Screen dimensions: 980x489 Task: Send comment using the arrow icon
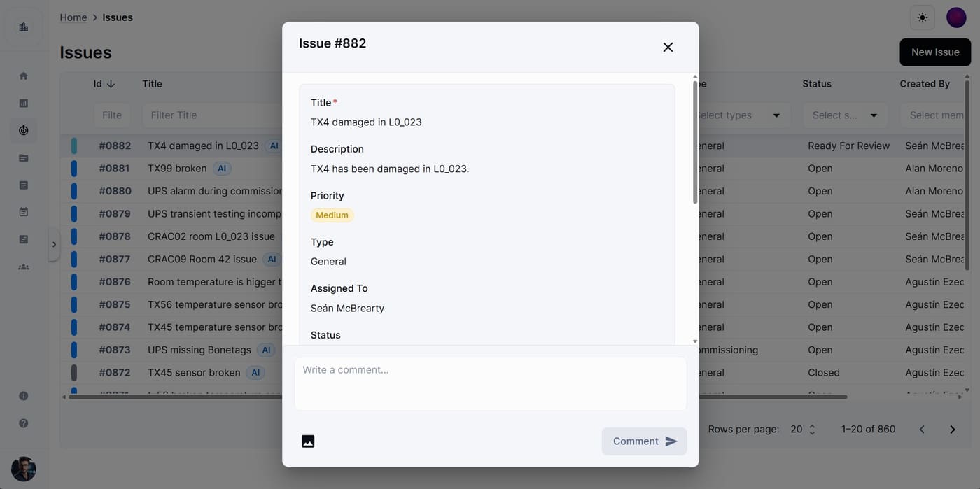click(x=671, y=441)
